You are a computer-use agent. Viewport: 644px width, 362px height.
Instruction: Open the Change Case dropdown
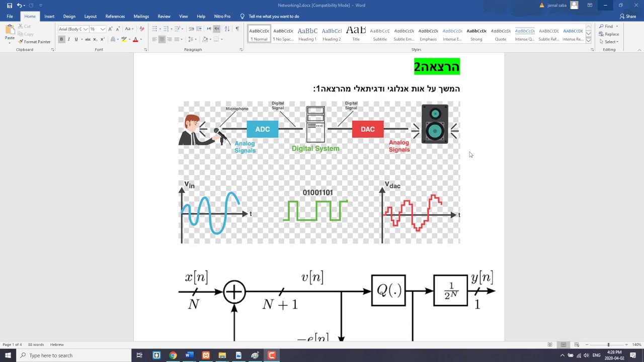129,29
